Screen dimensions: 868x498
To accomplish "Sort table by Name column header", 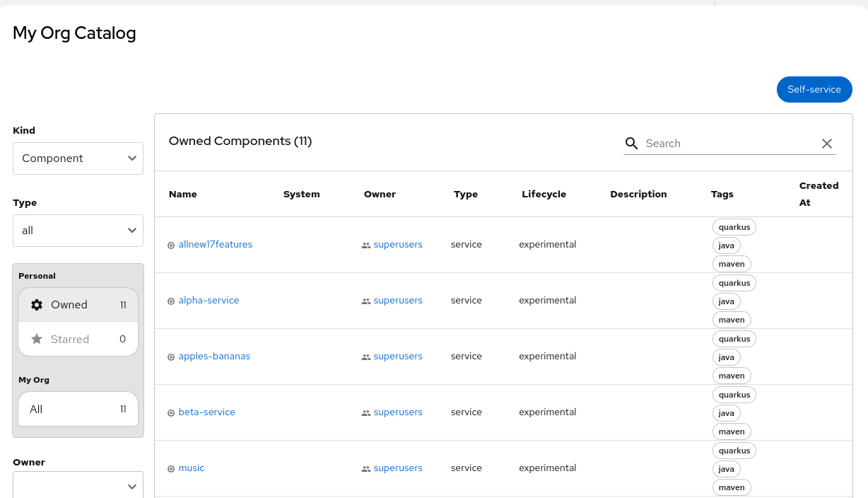I will tap(183, 195).
